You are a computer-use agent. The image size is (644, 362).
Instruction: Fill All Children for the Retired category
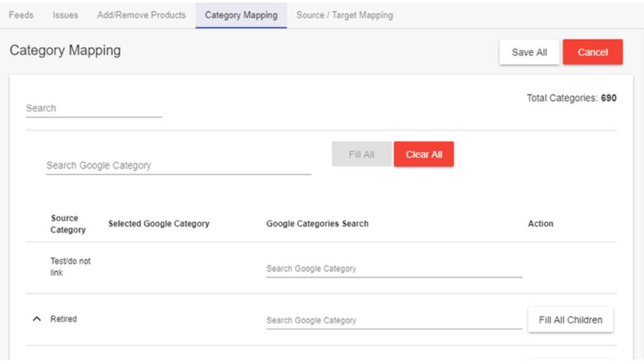[570, 319]
